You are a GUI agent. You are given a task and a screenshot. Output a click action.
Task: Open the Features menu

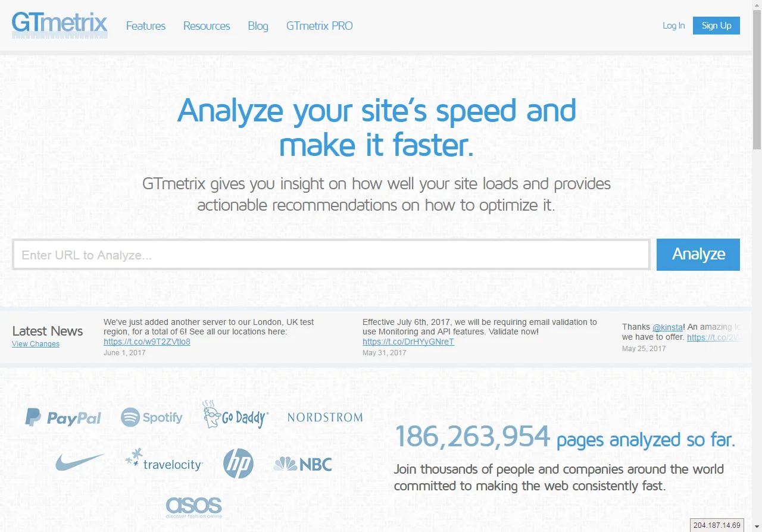[x=146, y=26]
